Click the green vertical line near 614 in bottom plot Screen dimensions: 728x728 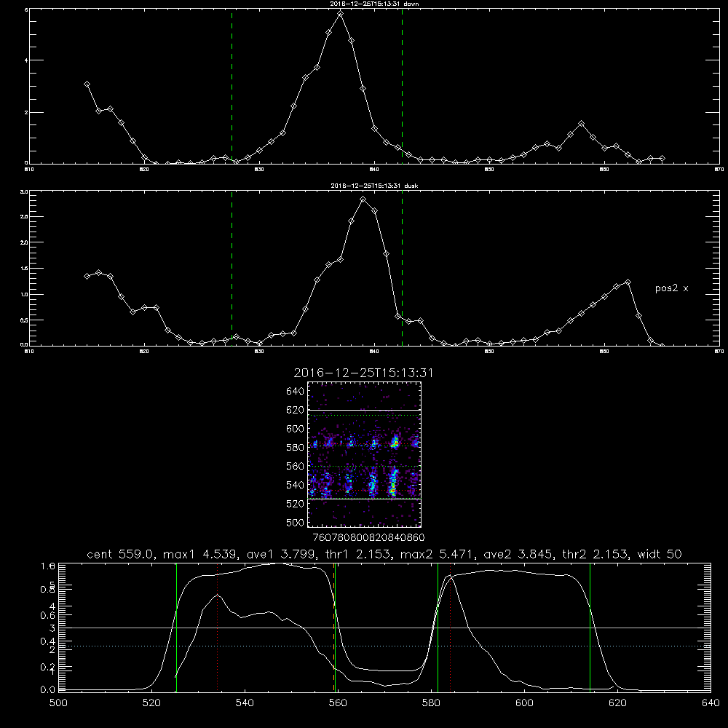coord(590,628)
